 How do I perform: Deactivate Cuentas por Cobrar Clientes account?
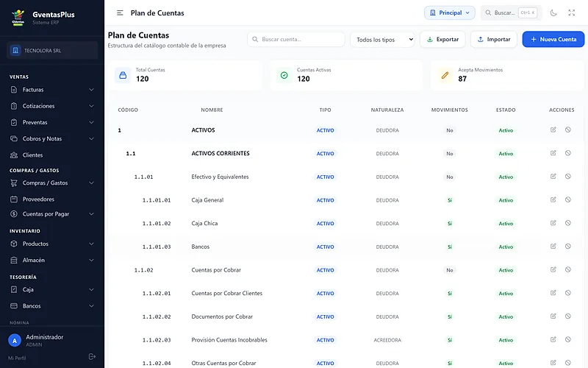567,292
